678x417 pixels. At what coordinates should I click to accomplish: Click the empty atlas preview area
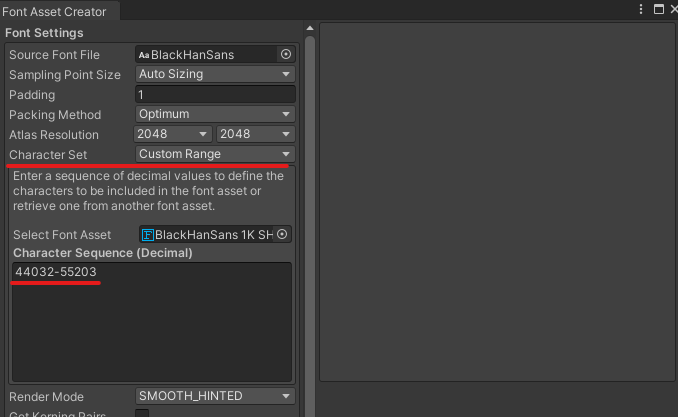497,200
